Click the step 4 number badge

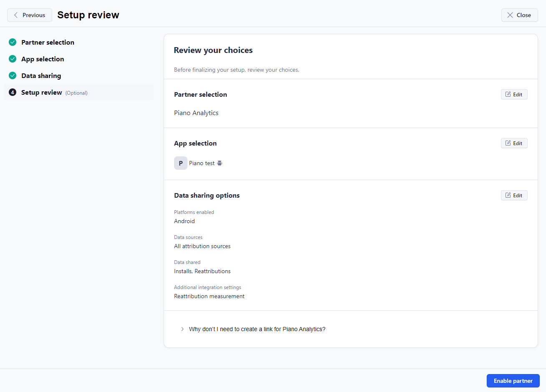[13, 92]
